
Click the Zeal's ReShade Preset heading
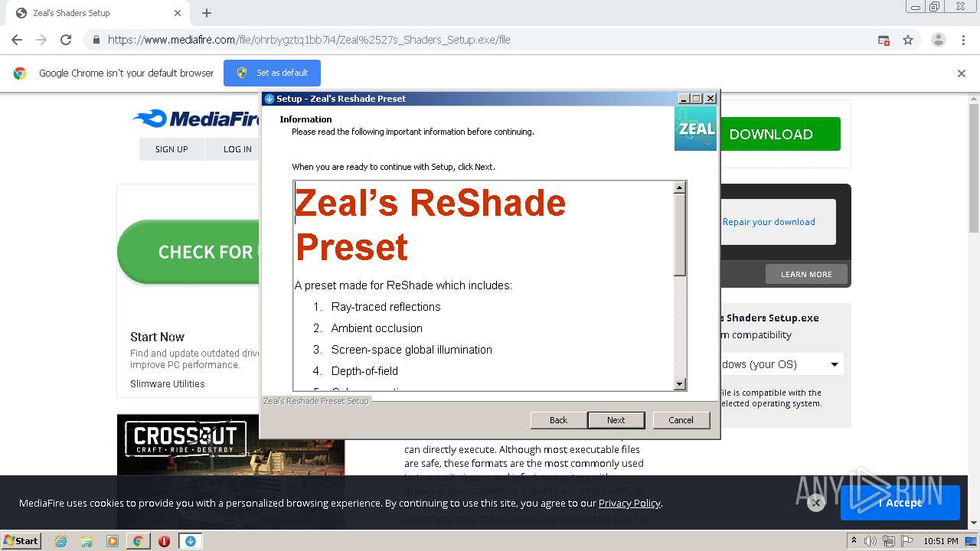click(430, 225)
